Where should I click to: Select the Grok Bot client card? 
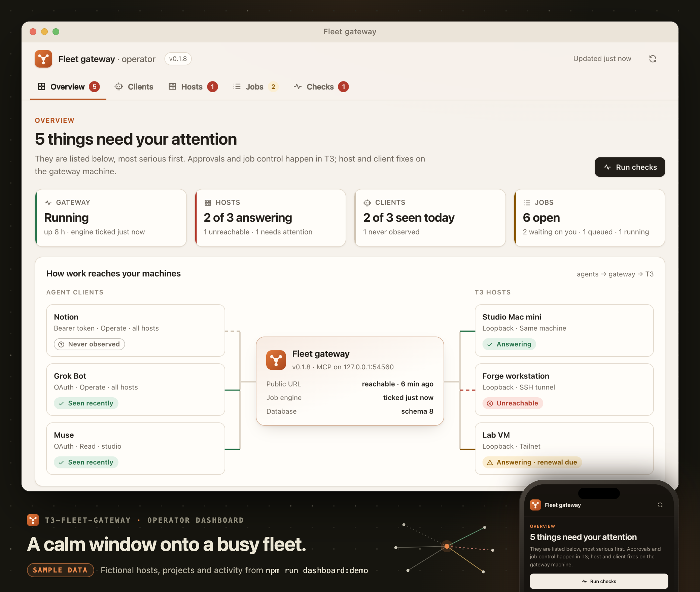pos(136,390)
